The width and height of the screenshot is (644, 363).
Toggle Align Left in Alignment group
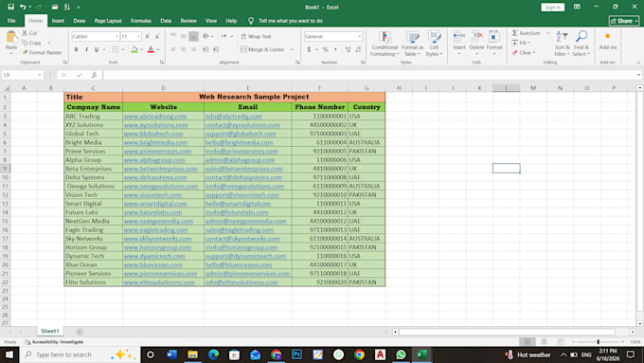coord(173,49)
